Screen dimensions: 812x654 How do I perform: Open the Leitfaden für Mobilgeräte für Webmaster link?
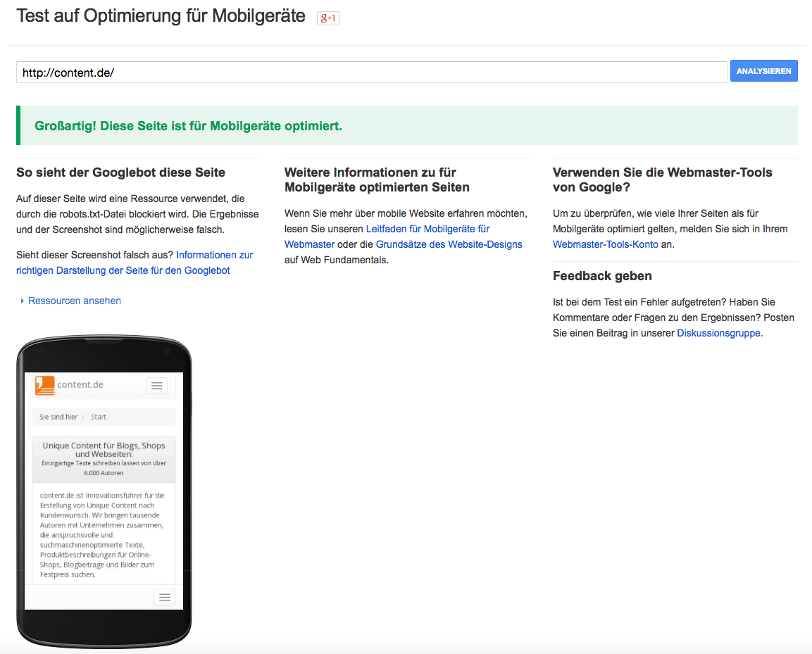coord(387,237)
